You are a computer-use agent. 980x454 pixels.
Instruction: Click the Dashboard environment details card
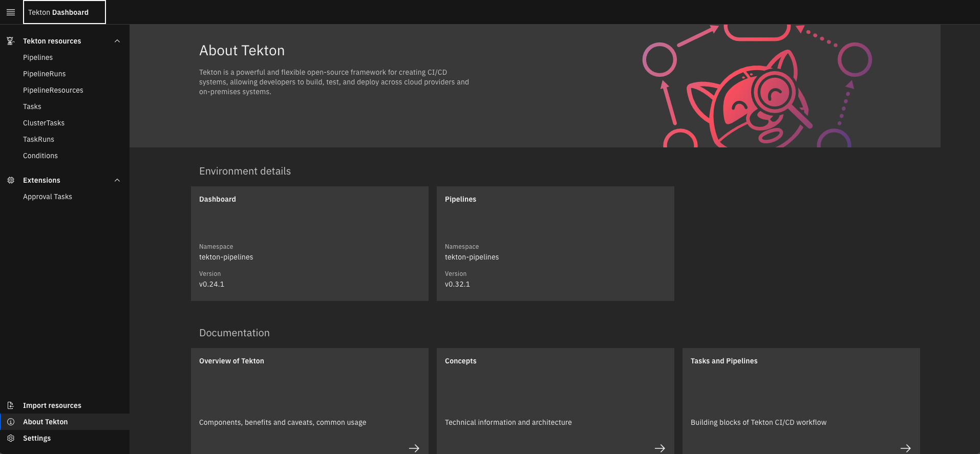pyautogui.click(x=310, y=244)
